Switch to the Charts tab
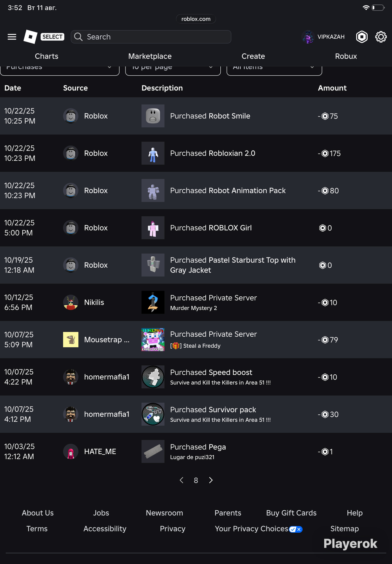Screen dimensions: 392x564 [x=47, y=56]
